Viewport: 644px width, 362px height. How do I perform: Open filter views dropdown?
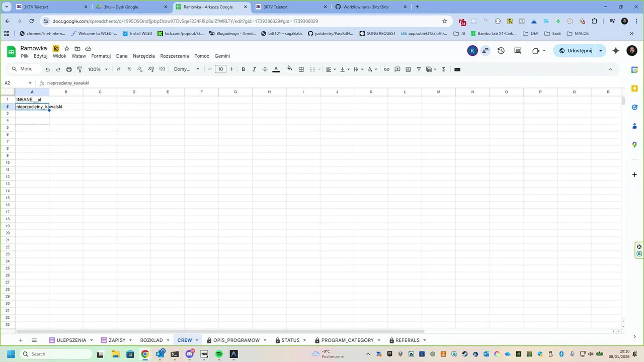431,69
